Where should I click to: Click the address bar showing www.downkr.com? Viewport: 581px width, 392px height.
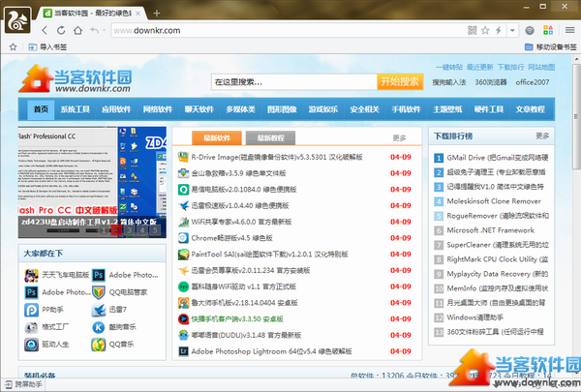click(289, 30)
